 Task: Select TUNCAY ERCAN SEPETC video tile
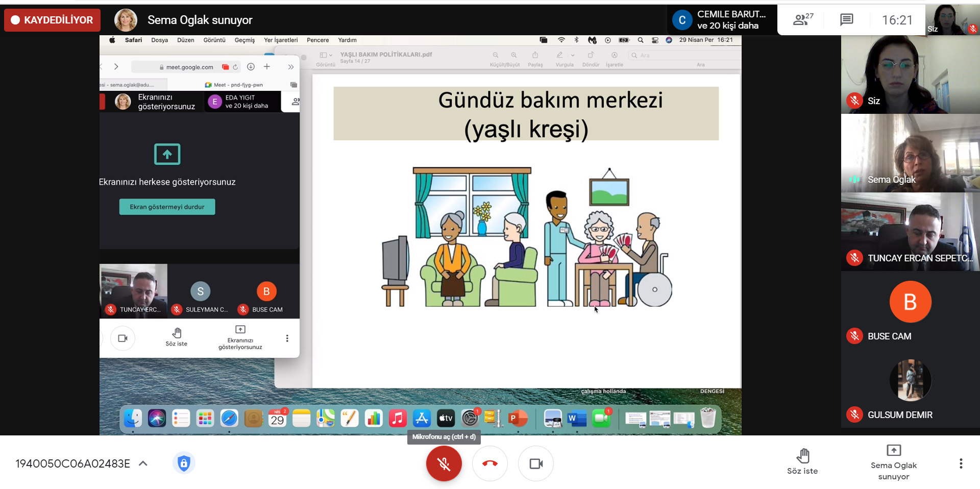(x=910, y=232)
